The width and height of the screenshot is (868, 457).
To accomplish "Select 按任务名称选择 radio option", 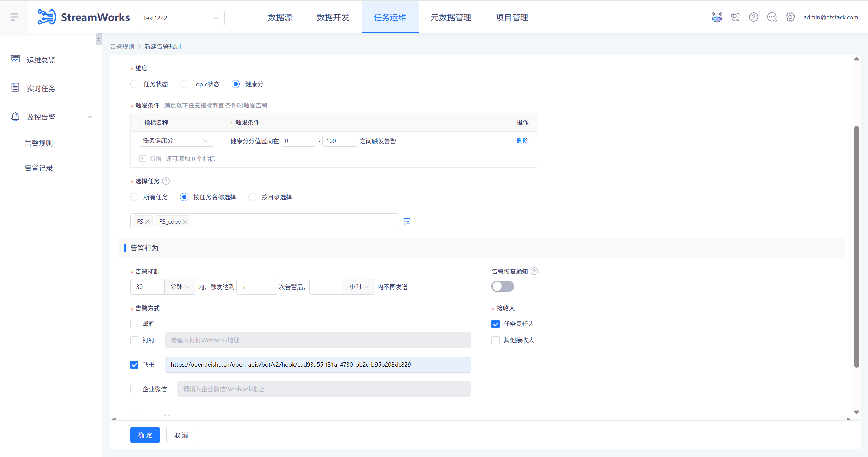I will click(184, 197).
